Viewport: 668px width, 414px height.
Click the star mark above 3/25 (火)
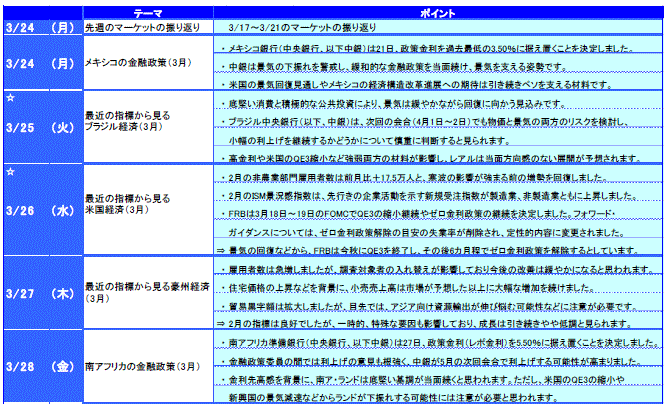[x=9, y=101]
